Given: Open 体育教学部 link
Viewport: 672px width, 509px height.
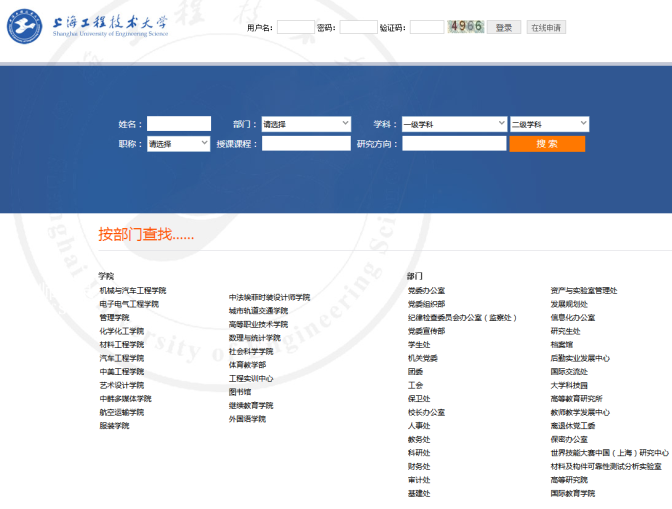Looking at the screenshot, I should tap(247, 365).
